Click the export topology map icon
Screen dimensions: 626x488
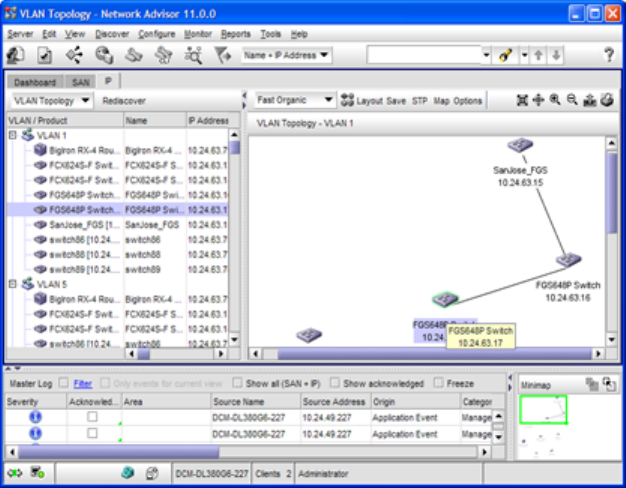590,100
